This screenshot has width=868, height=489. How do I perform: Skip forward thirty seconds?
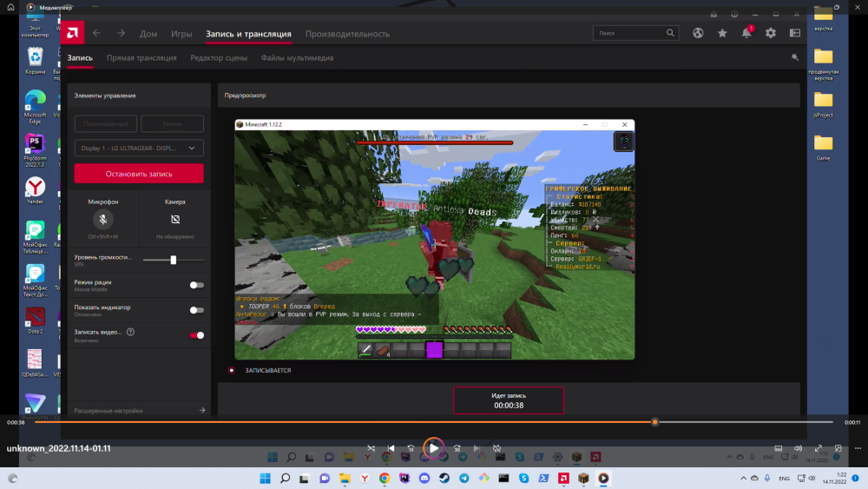[x=457, y=448]
